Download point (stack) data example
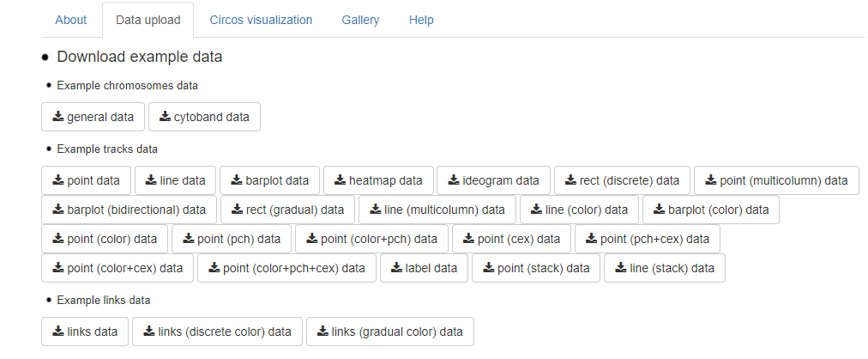This screenshot has height=359, width=868. 536,268
